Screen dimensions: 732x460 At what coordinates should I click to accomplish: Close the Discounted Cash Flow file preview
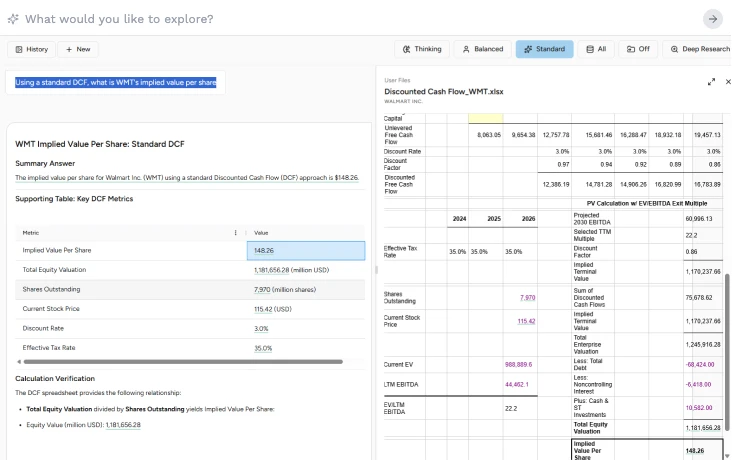728,82
